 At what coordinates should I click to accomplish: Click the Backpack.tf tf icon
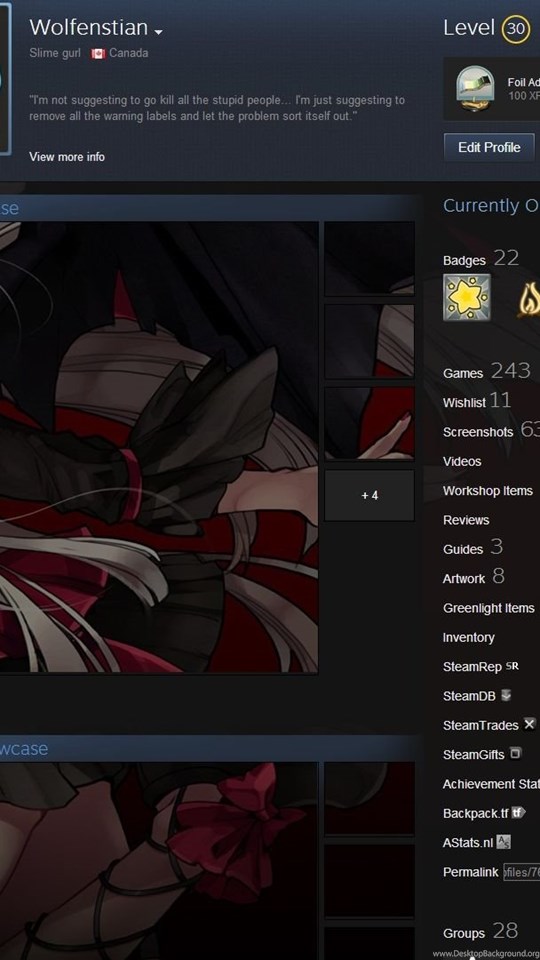(518, 812)
